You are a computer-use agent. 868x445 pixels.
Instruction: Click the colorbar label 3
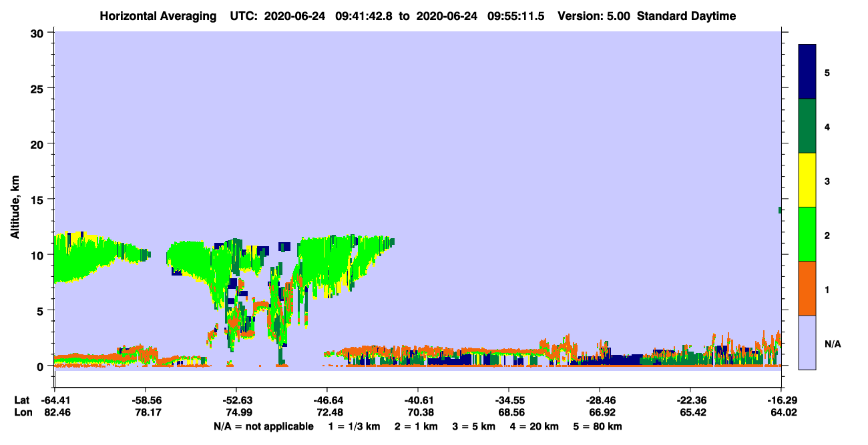click(x=827, y=181)
